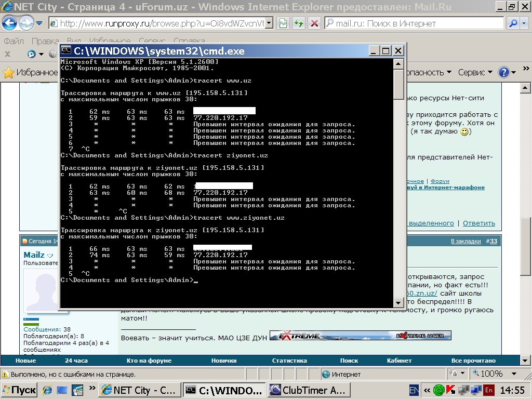Click the browser page scroll down arrow

pos(525,361)
